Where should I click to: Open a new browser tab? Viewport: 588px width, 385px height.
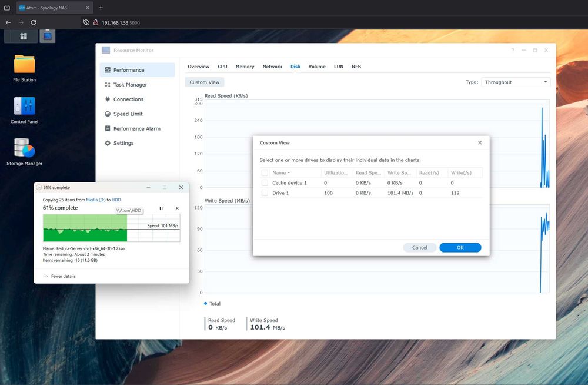(101, 8)
